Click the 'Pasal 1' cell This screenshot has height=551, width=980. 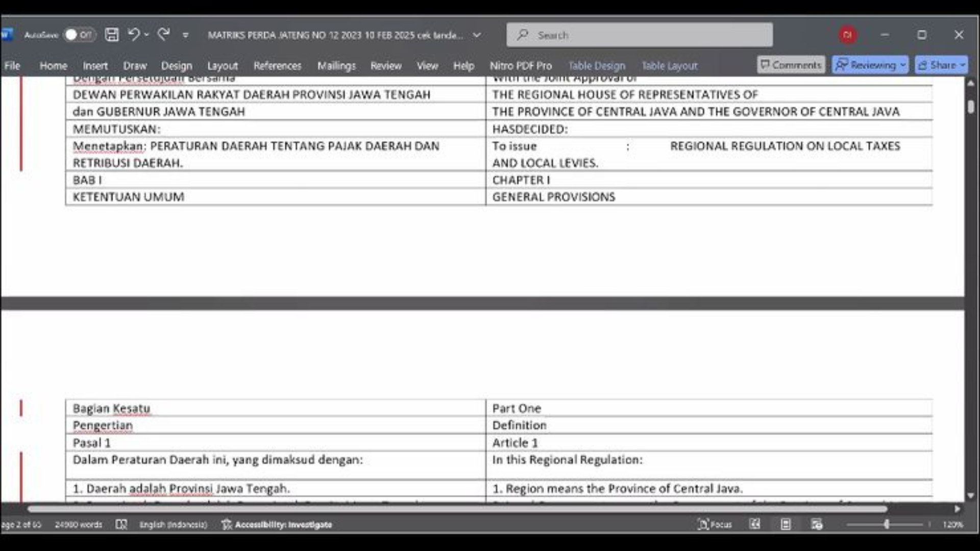point(276,443)
